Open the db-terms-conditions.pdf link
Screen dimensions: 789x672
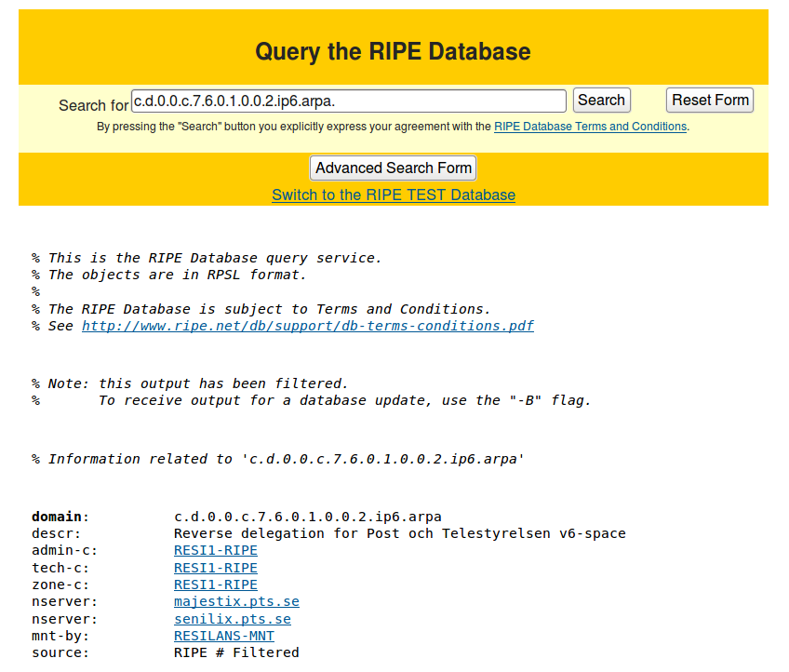308,326
